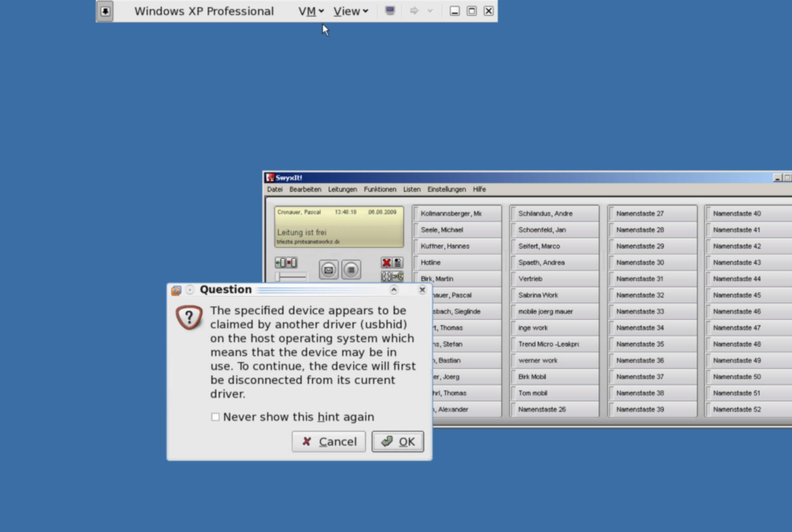Select the Schoenfeld, Jan speed dial key
Image resolution: width=792 pixels, height=532 pixels.
[x=554, y=230]
